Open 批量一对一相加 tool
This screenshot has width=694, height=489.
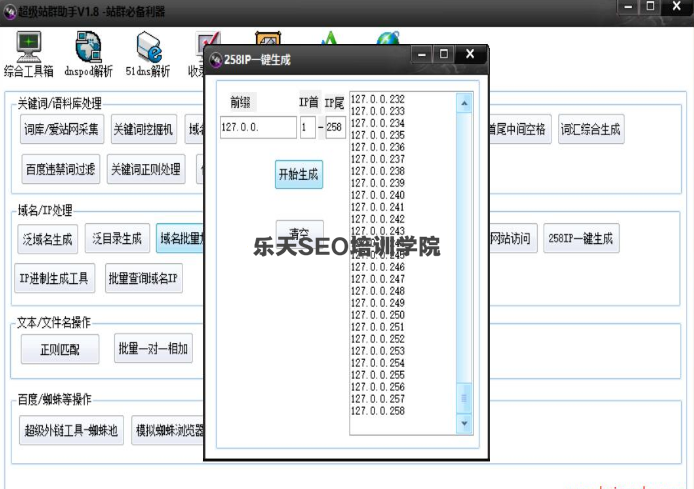pos(153,348)
